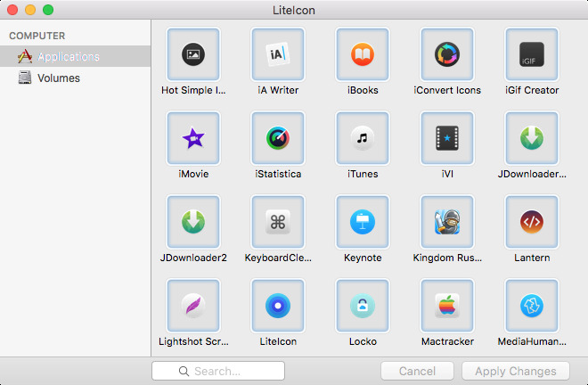Focus the Search field
Screen dimensions: 588x385
coord(218,371)
